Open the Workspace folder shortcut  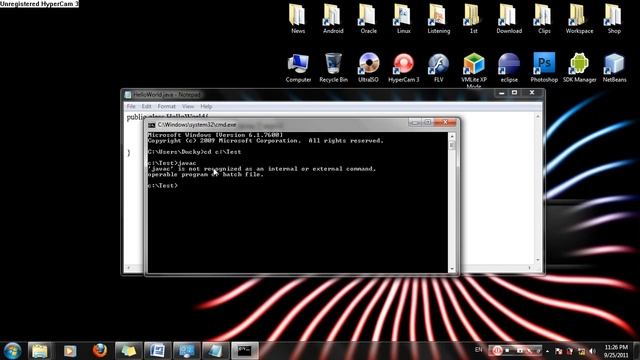579,18
